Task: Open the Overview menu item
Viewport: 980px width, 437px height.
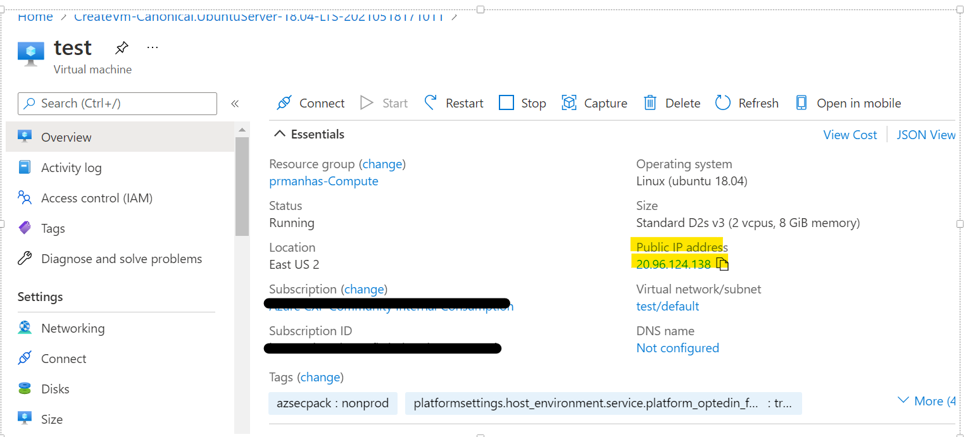Action: tap(120, 137)
